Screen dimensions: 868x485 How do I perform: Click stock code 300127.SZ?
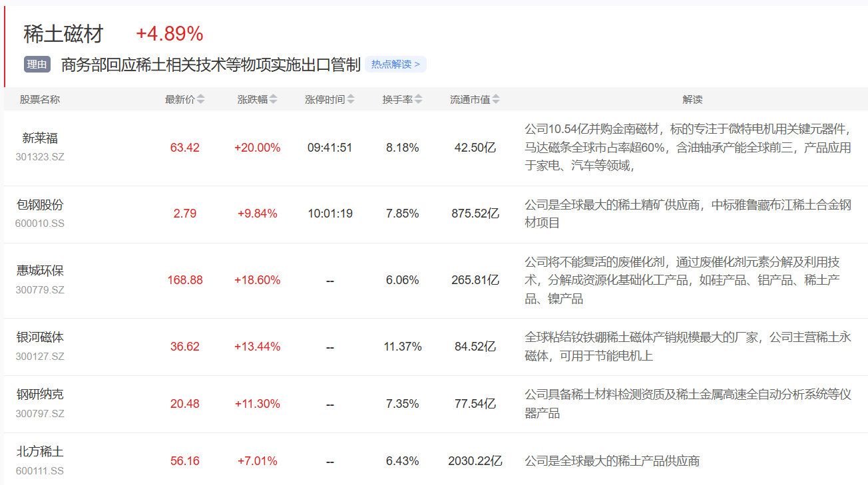coord(40,357)
